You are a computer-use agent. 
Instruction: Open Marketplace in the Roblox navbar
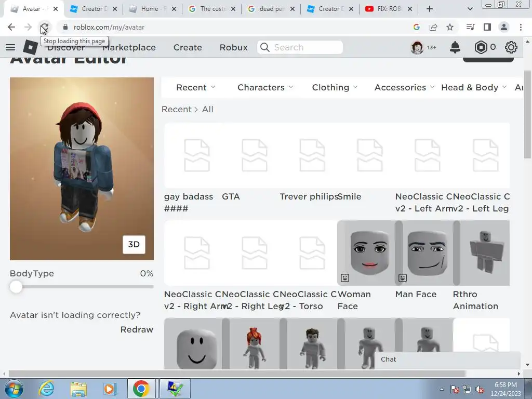pos(129,47)
